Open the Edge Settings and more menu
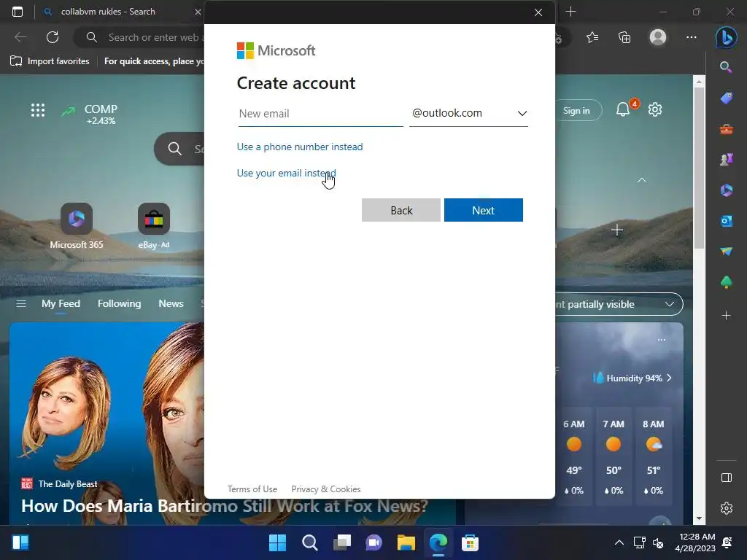Viewport: 747px width, 560px height. click(x=692, y=37)
